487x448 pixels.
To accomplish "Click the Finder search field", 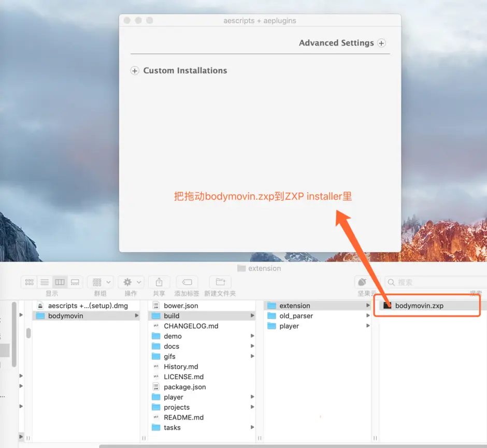I will click(x=436, y=282).
